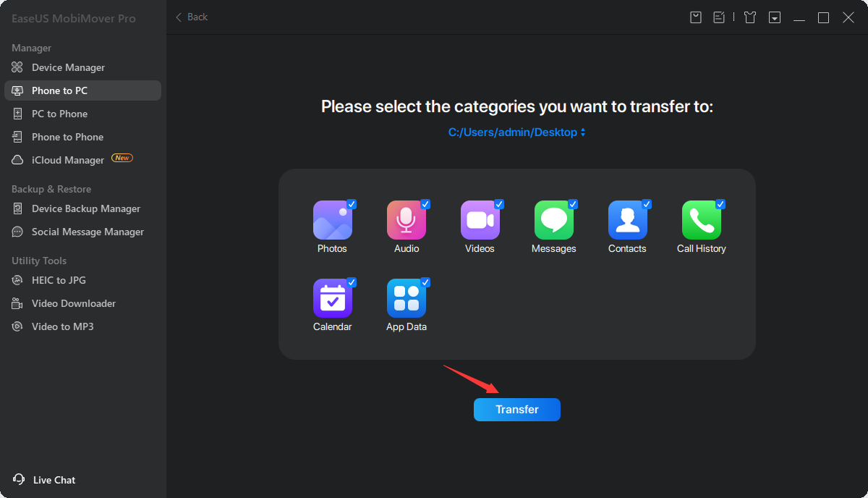This screenshot has height=498, width=868.
Task: Open the shopping bag store icon
Action: [696, 17]
